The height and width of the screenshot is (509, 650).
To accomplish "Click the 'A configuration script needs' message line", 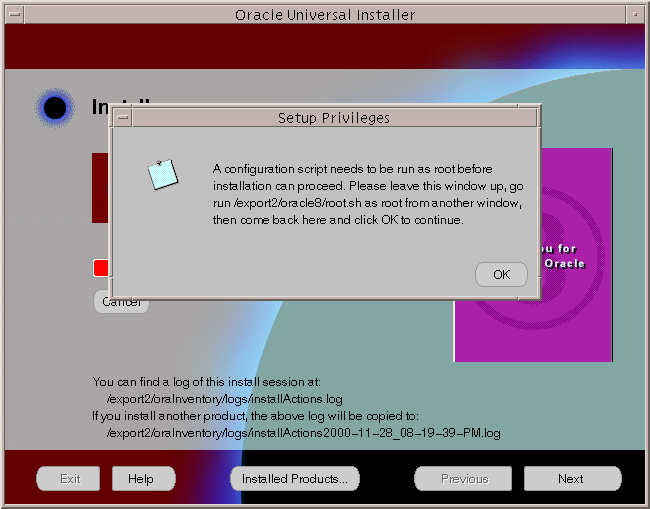I will [352, 169].
